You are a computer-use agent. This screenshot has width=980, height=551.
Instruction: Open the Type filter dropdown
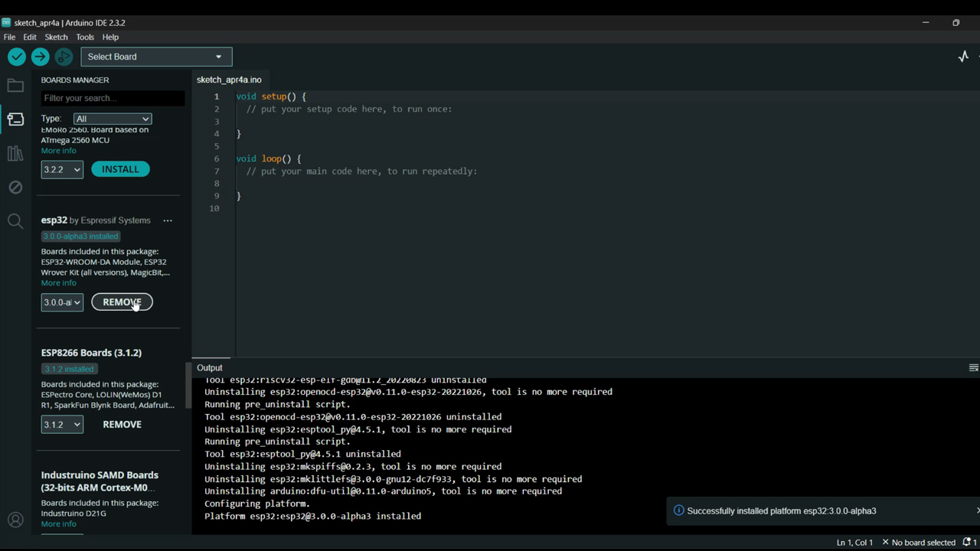coord(113,119)
